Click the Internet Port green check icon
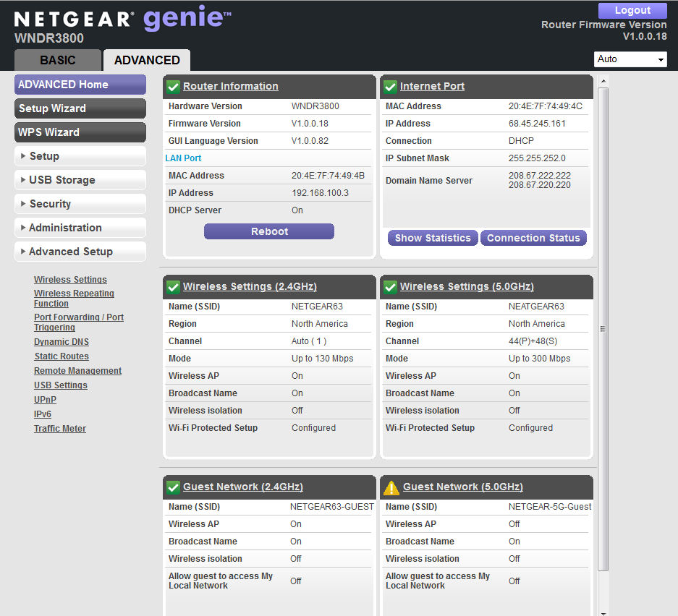 (x=390, y=86)
